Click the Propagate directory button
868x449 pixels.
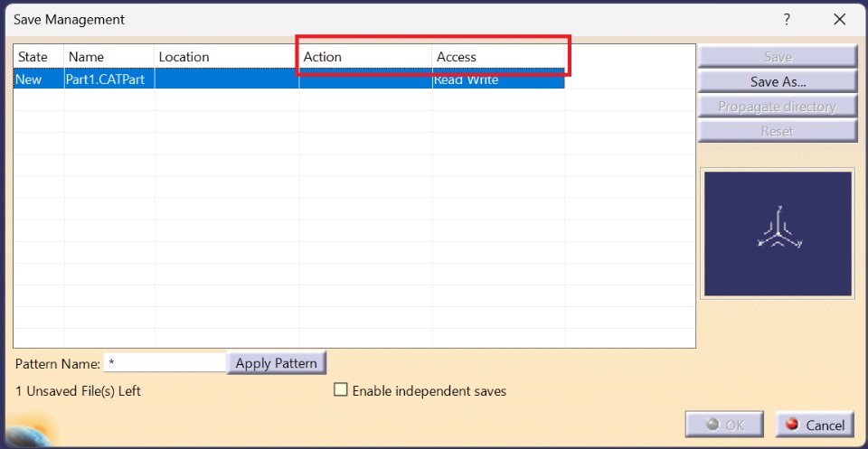(777, 107)
